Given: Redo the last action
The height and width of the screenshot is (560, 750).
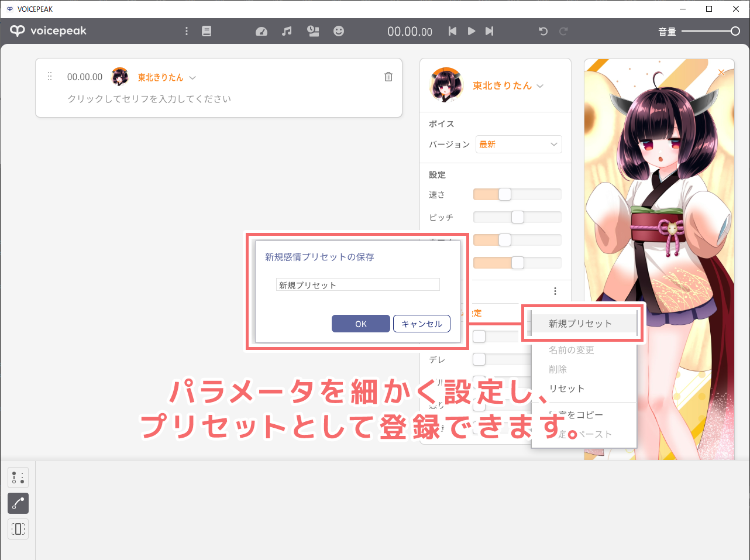Looking at the screenshot, I should (x=563, y=31).
